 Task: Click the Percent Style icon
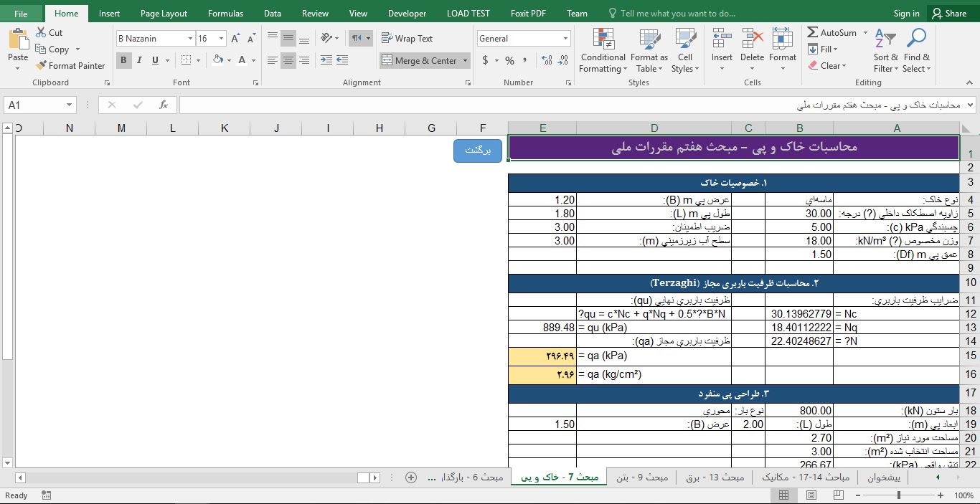tap(509, 61)
